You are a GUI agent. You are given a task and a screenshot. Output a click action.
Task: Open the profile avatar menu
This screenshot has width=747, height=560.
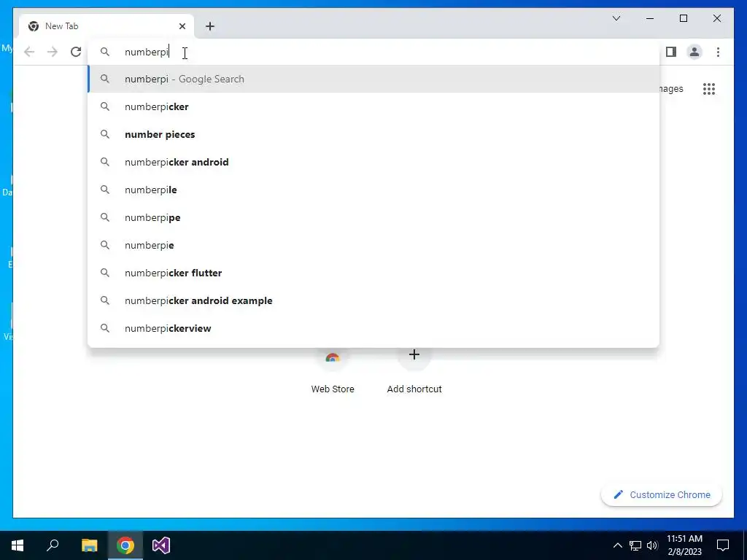(x=694, y=52)
